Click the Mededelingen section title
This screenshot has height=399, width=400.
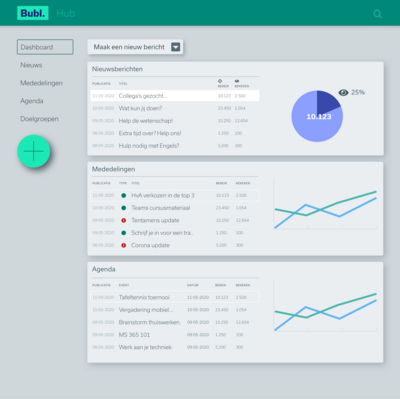point(113,169)
